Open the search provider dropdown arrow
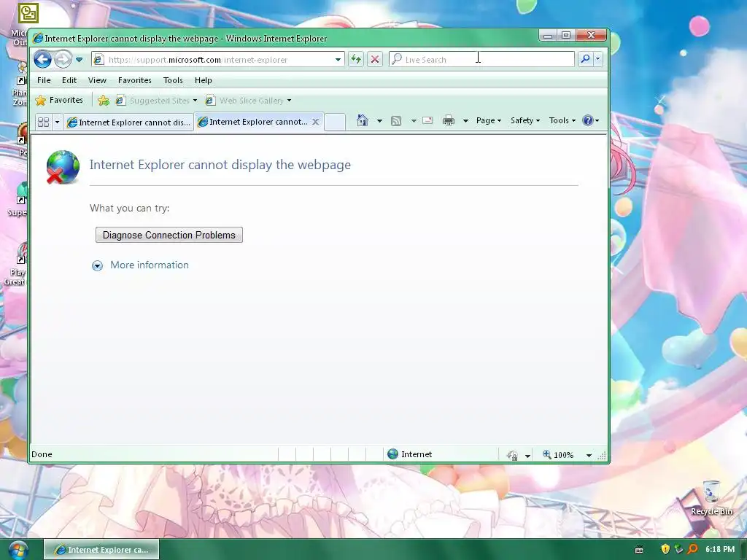747x560 pixels. pyautogui.click(x=598, y=59)
